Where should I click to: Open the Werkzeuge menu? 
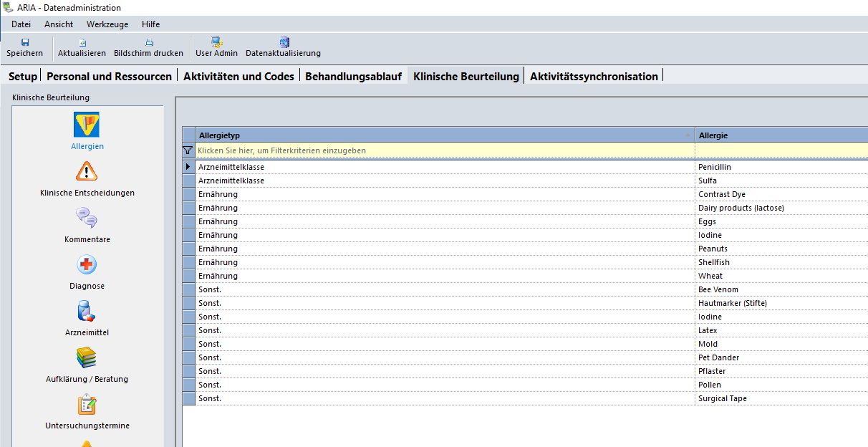[x=107, y=24]
